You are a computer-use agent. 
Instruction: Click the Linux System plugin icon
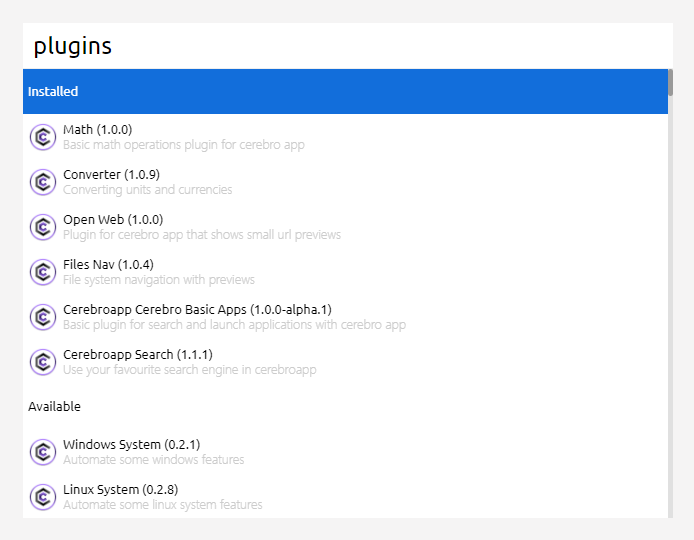tap(43, 497)
